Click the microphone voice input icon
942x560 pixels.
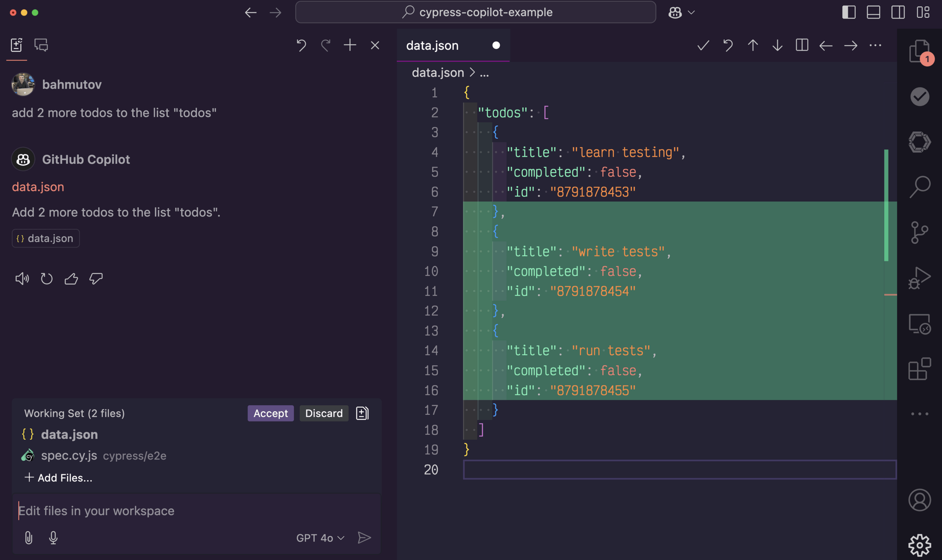[53, 538]
